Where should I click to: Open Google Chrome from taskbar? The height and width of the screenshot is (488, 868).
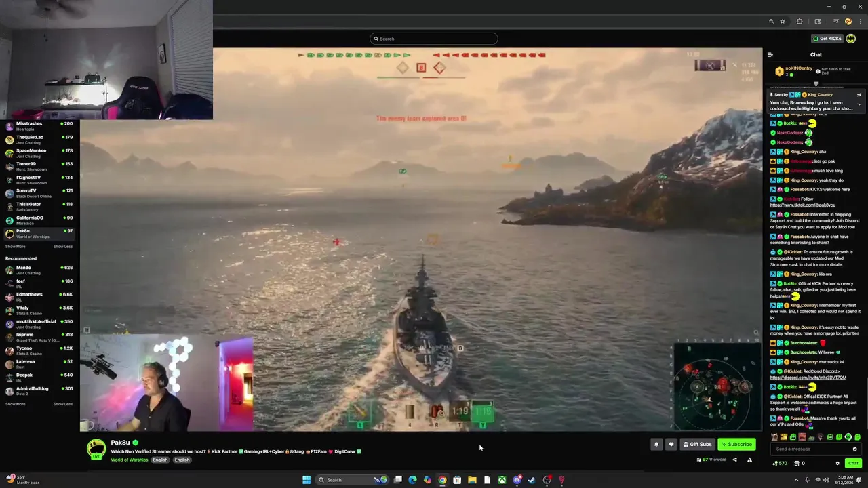[x=442, y=480]
